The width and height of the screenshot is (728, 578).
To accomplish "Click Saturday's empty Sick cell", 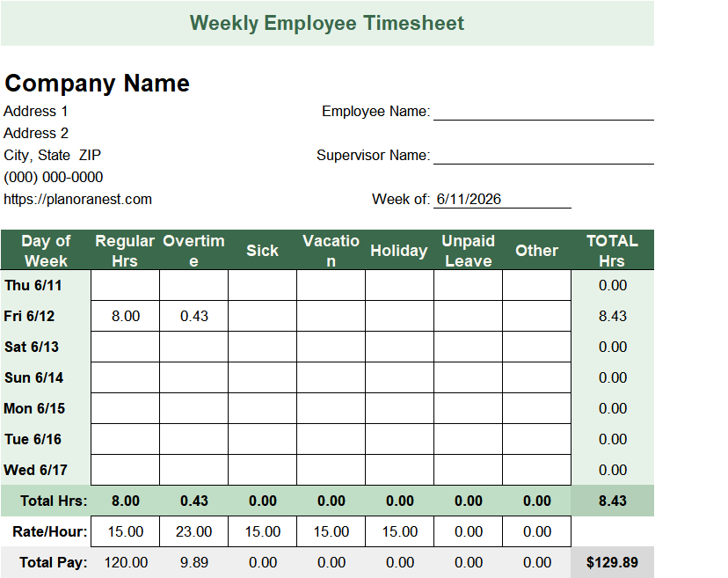I will (262, 347).
